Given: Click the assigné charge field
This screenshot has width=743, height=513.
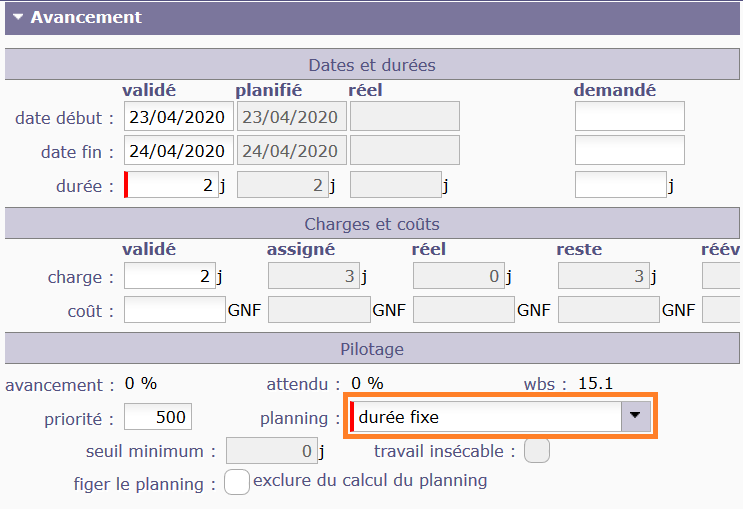Looking at the screenshot, I should pos(314,277).
